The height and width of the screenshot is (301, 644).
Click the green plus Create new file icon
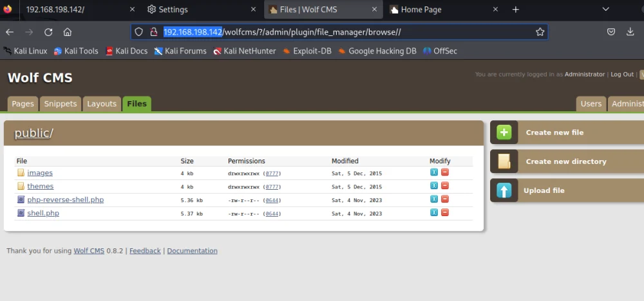(504, 132)
